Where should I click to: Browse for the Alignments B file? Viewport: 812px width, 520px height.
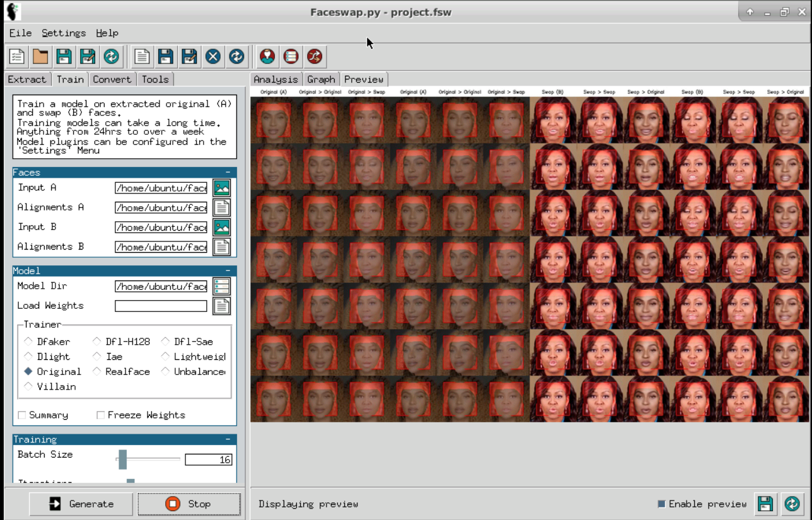(221, 247)
